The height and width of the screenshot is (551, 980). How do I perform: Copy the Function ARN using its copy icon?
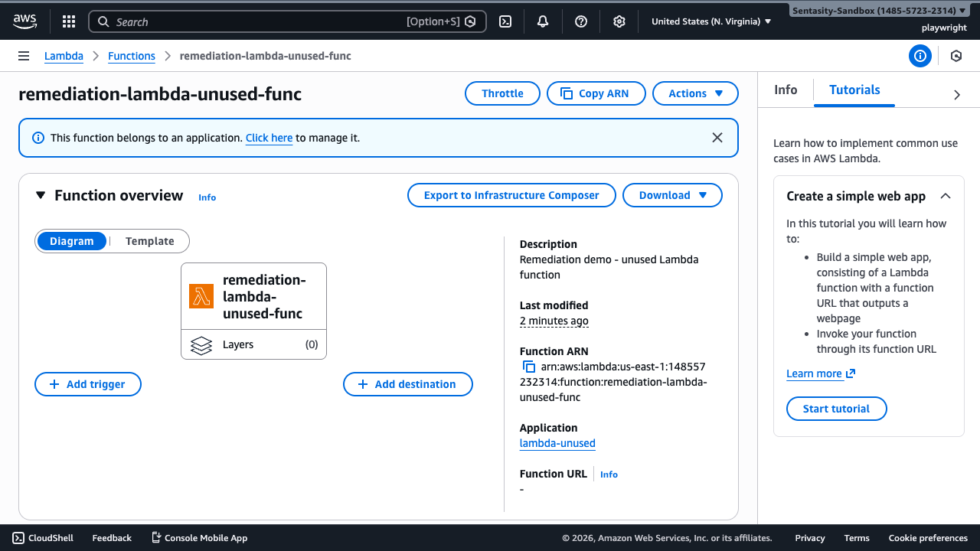[x=529, y=367]
